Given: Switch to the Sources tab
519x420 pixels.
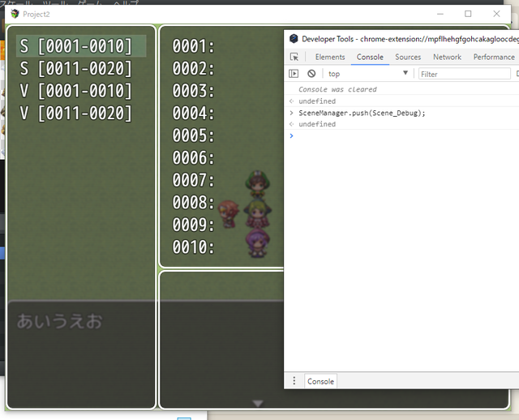Looking at the screenshot, I should pyautogui.click(x=408, y=57).
